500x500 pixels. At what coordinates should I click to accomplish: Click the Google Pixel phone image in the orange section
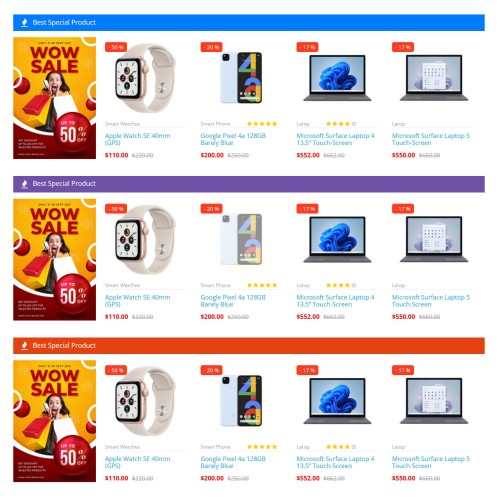point(241,401)
